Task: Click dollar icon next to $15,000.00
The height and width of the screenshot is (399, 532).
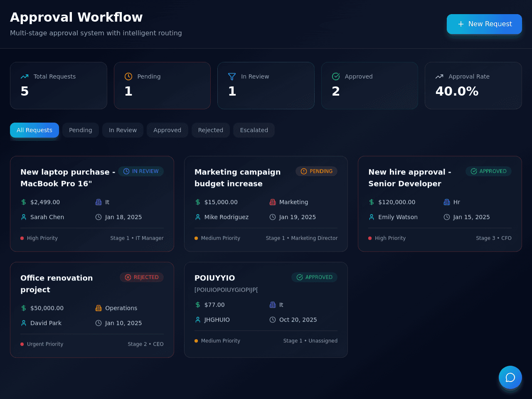Action: point(198,202)
